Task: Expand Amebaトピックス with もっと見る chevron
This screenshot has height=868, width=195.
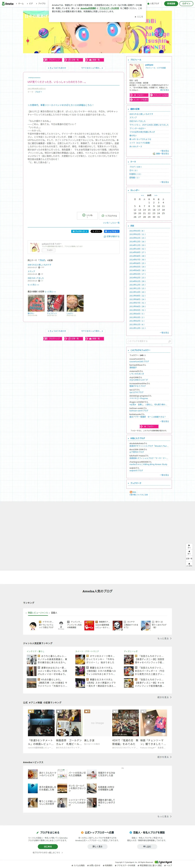Action: [164, 816]
